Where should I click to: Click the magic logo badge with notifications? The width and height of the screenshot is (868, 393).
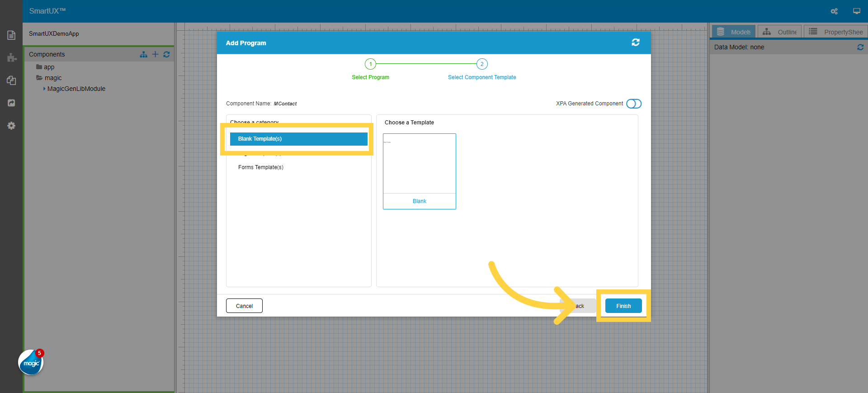tap(31, 362)
